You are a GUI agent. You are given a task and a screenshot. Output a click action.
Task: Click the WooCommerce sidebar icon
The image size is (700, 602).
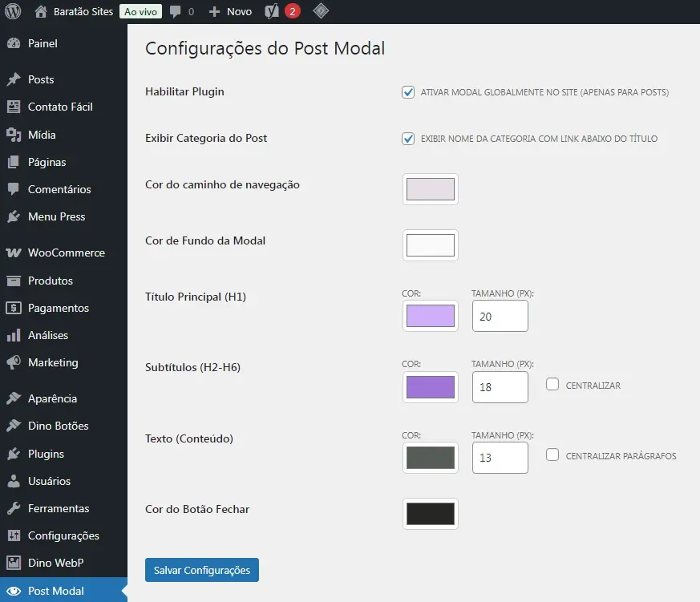[x=14, y=253]
